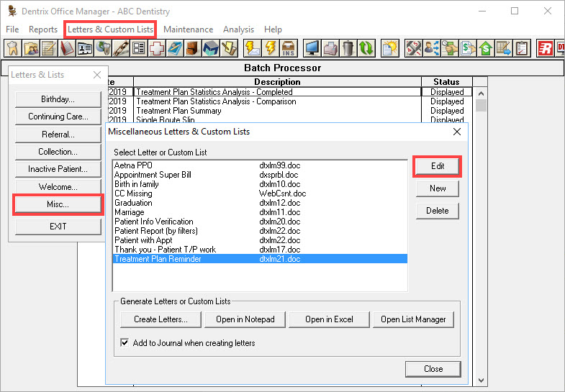Select the Treatment Plan Reminder row

(260, 259)
